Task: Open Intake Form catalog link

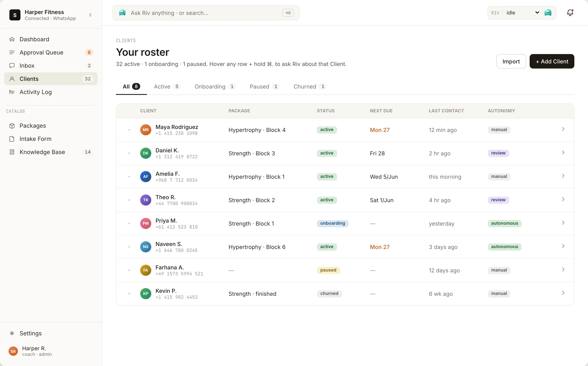Action: 51,139
